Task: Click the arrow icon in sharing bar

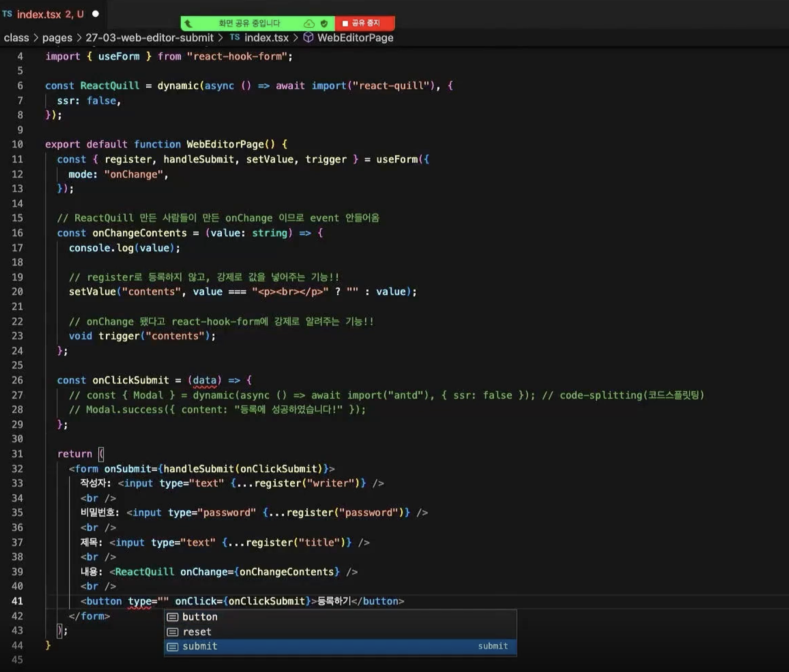Action: pyautogui.click(x=188, y=24)
